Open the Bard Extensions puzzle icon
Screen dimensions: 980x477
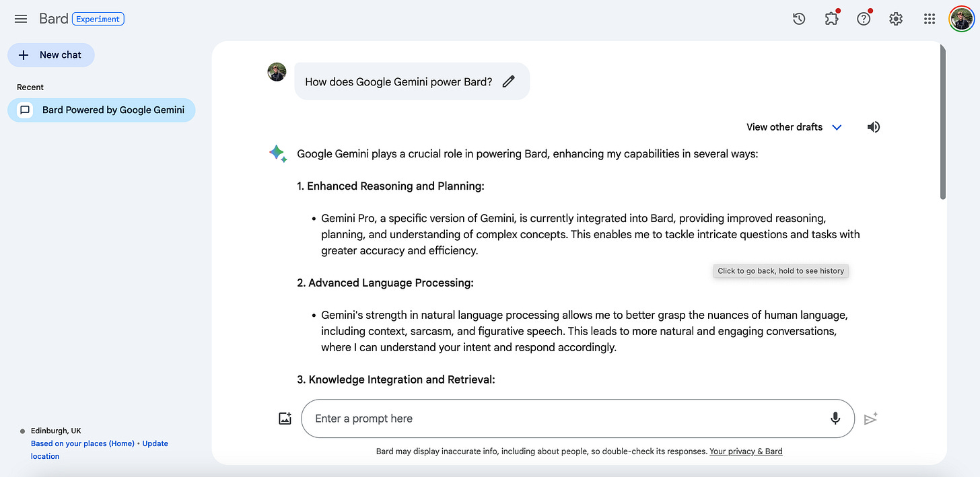click(831, 18)
